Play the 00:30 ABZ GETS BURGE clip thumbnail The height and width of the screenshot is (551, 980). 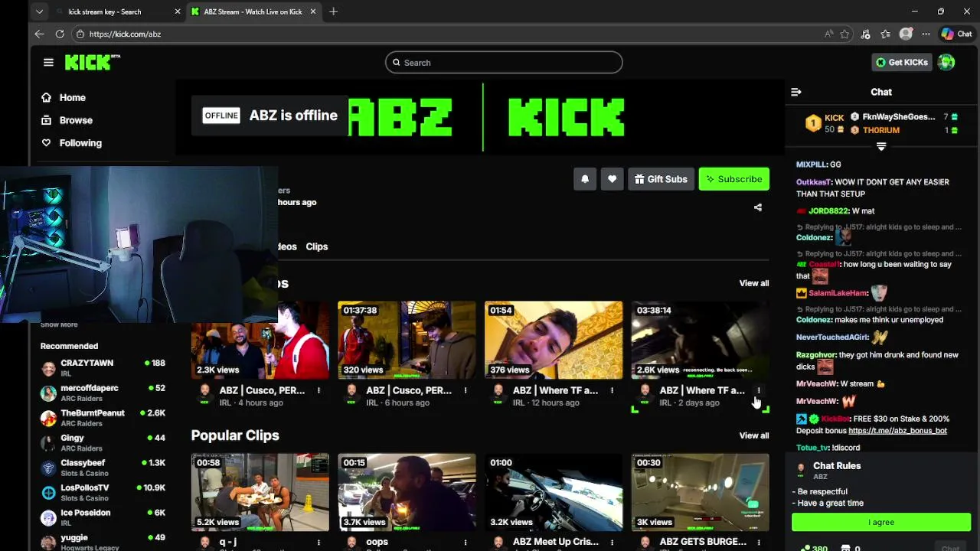click(701, 492)
